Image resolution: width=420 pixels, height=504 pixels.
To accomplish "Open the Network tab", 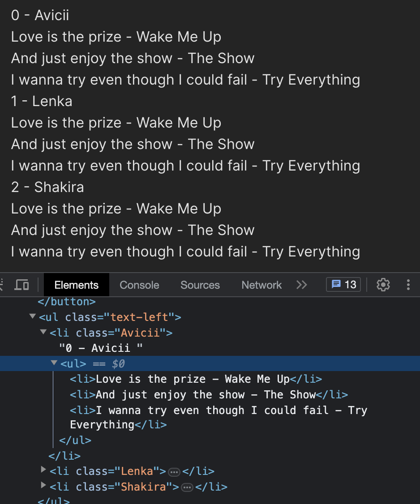I will pyautogui.click(x=261, y=285).
